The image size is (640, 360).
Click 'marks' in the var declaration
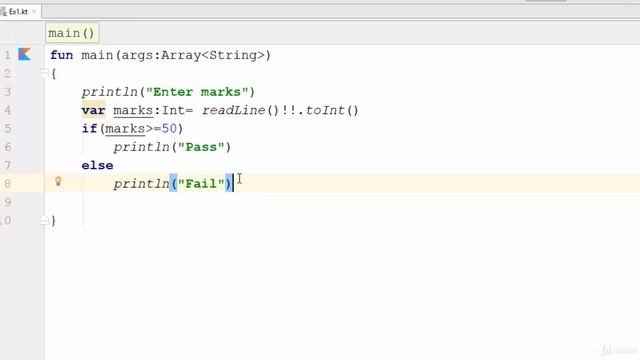click(133, 110)
